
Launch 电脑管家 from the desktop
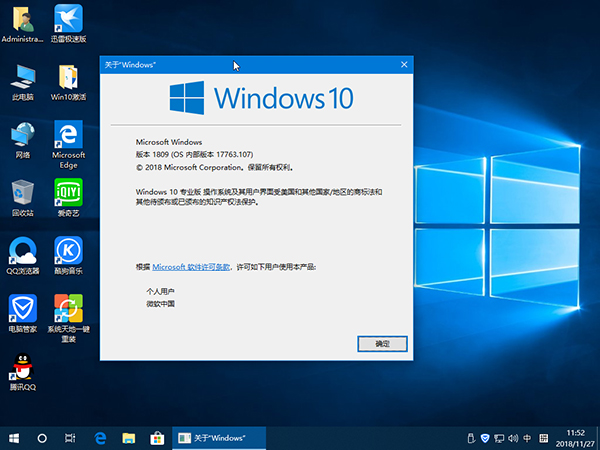[x=22, y=308]
